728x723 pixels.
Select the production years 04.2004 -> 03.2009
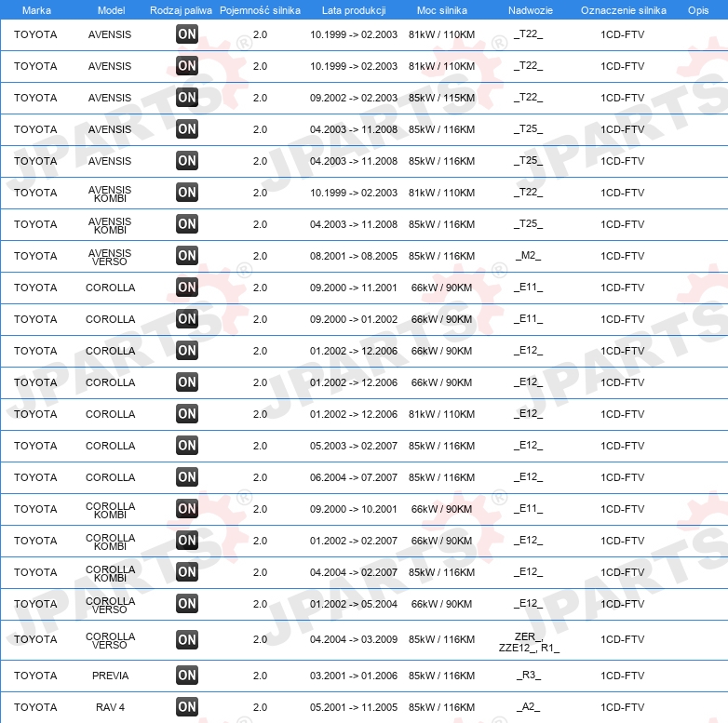point(354,639)
